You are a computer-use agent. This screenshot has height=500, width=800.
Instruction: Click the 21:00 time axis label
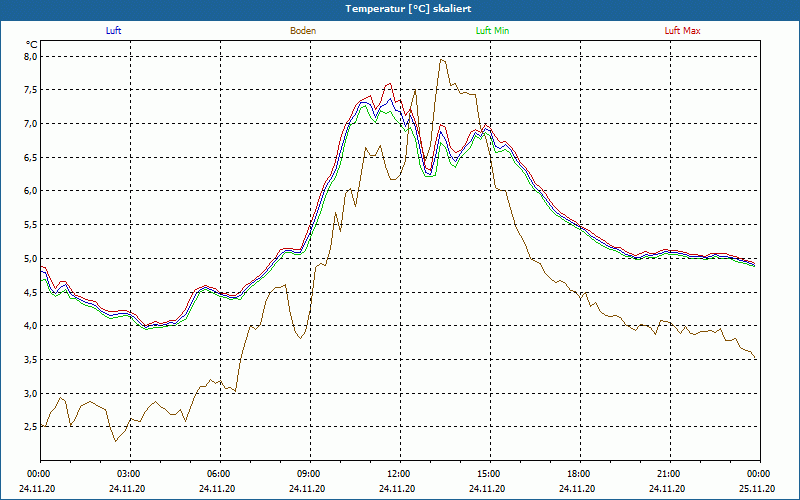[670, 474]
